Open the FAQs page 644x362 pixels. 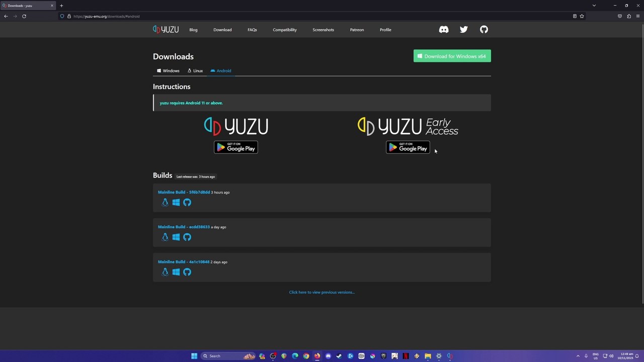pyautogui.click(x=252, y=30)
